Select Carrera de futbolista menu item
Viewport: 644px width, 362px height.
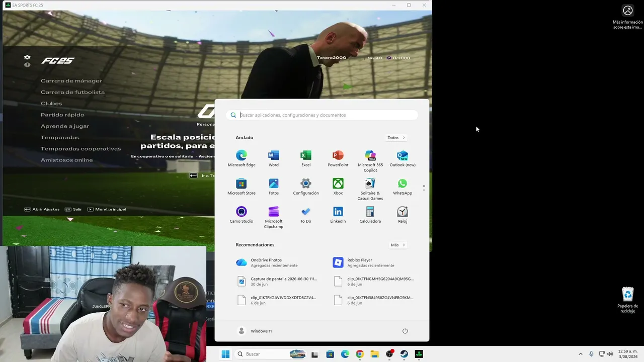[72, 93]
